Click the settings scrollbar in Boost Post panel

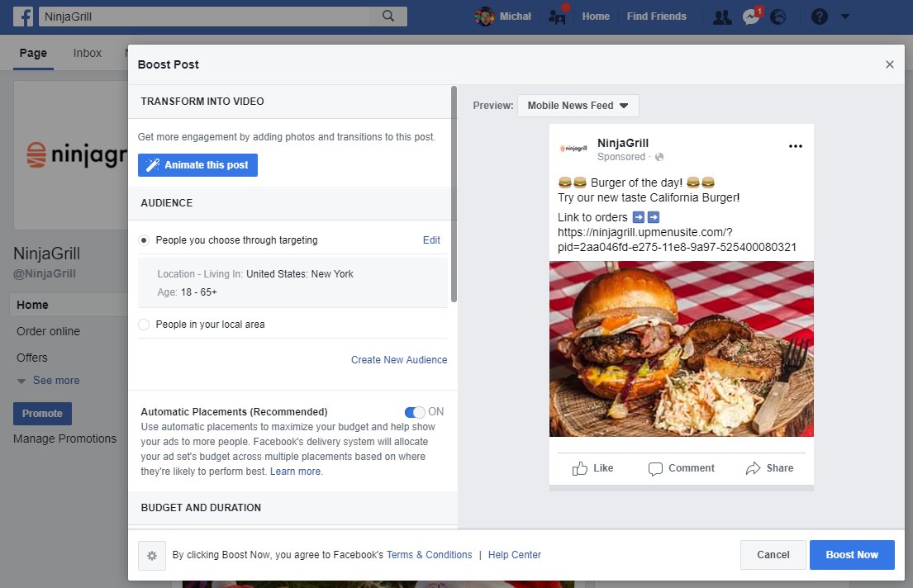454,194
